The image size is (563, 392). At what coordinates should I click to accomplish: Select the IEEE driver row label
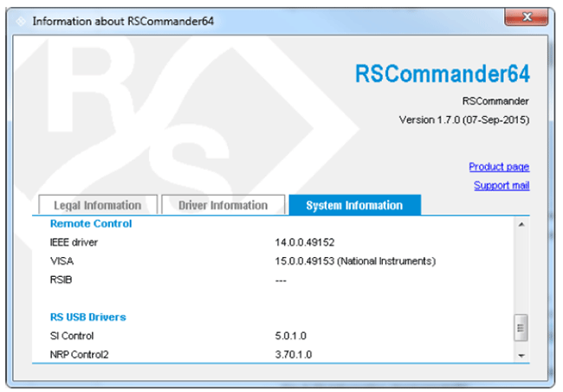tap(74, 243)
